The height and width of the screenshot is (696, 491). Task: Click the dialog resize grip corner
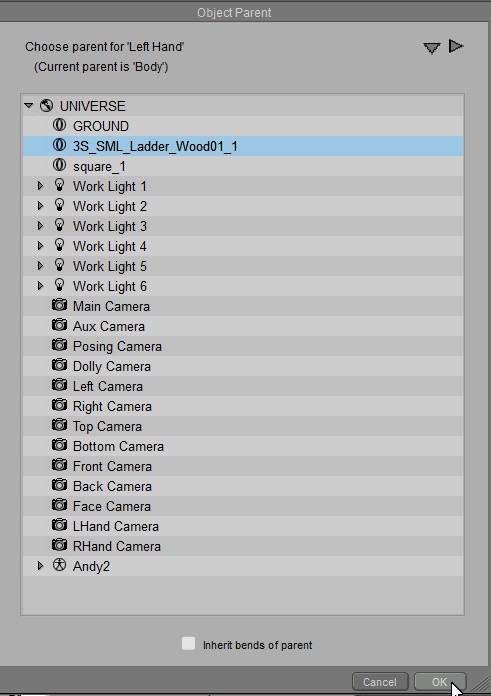click(479, 684)
